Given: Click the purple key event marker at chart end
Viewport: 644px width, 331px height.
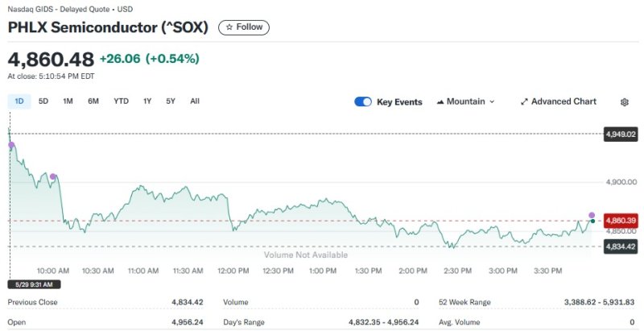Looking at the screenshot, I should click(x=592, y=215).
